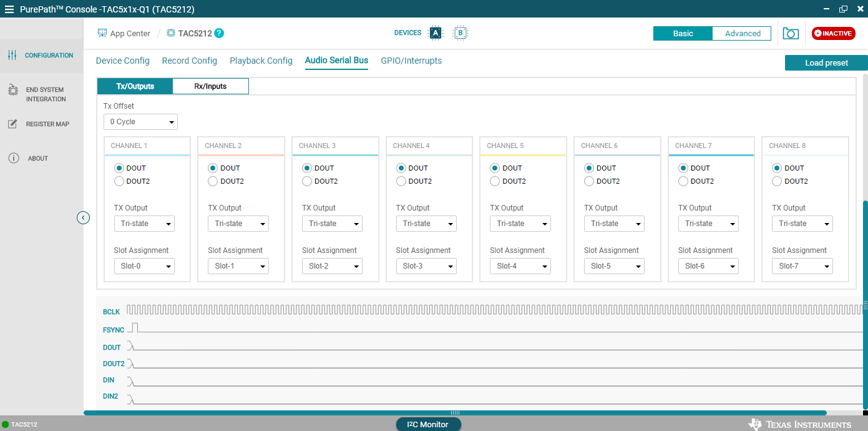The image size is (868, 431).
Task: Open Register Map from sidebar
Action: [x=41, y=124]
